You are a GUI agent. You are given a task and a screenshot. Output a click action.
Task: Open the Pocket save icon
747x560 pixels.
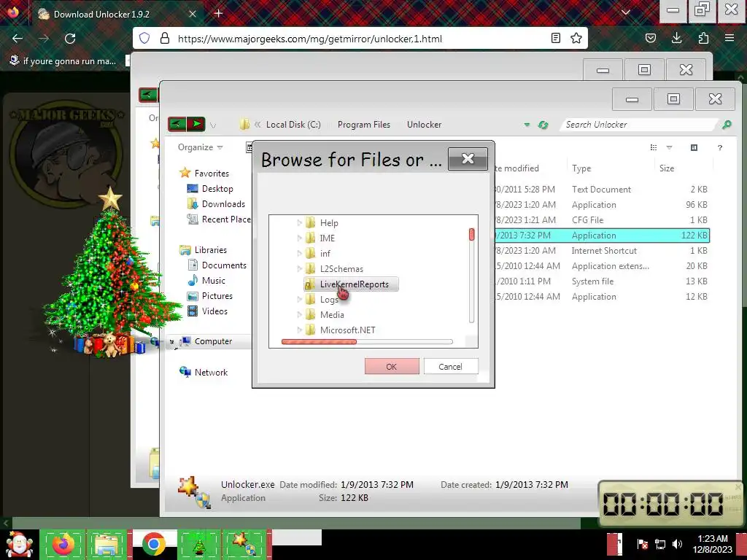coord(651,39)
